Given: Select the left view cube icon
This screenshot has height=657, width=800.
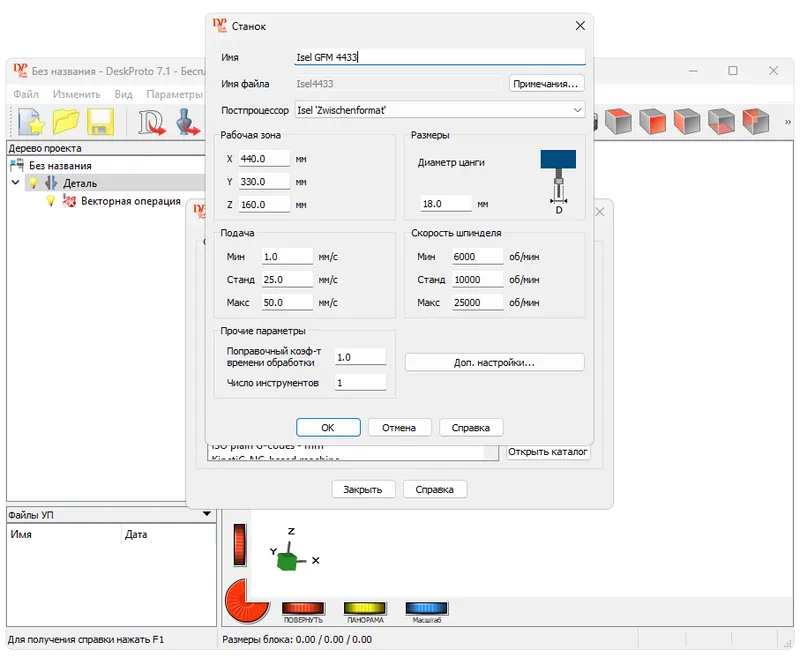Looking at the screenshot, I should click(687, 121).
